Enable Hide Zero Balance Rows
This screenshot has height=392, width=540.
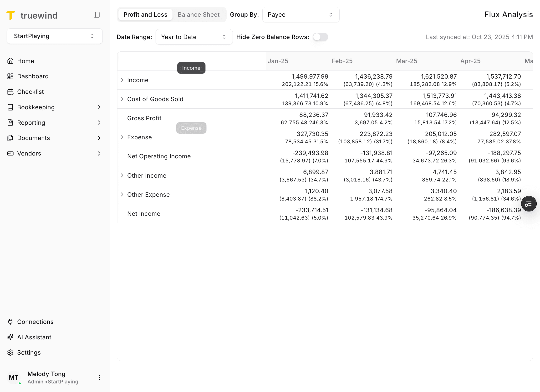pos(320,37)
